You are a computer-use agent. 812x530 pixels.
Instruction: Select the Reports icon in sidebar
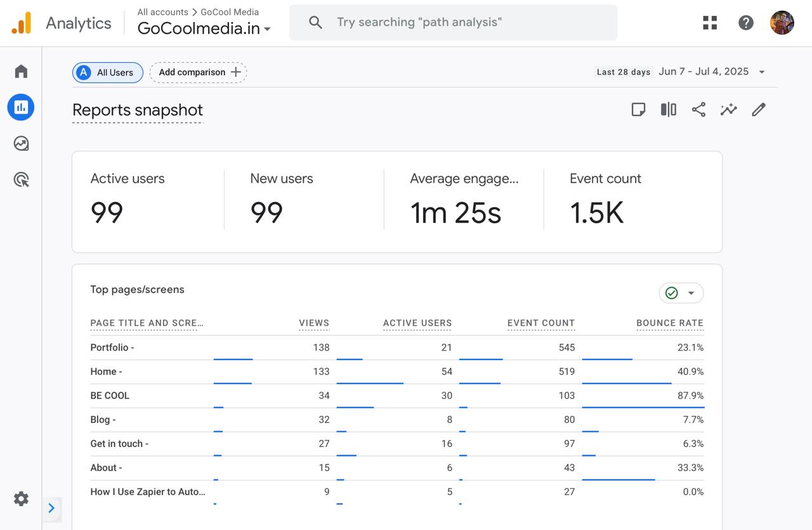21,107
